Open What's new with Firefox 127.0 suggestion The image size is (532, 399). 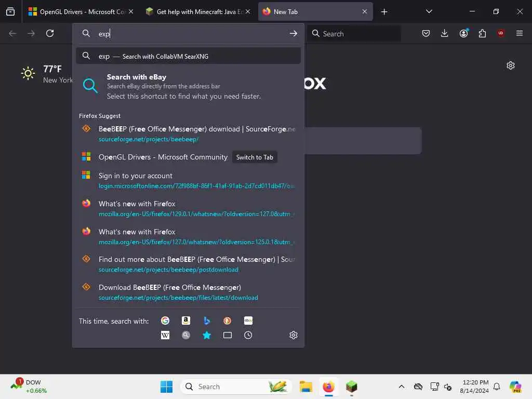(x=188, y=237)
